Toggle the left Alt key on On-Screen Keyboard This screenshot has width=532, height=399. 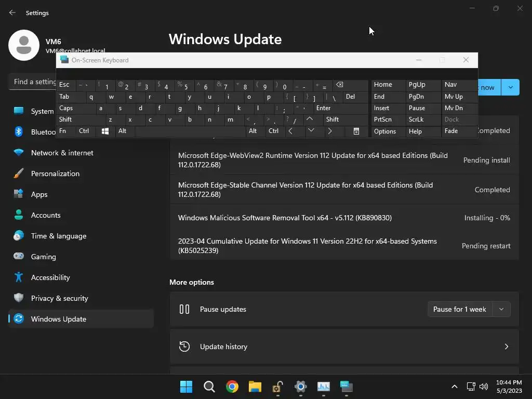point(125,131)
